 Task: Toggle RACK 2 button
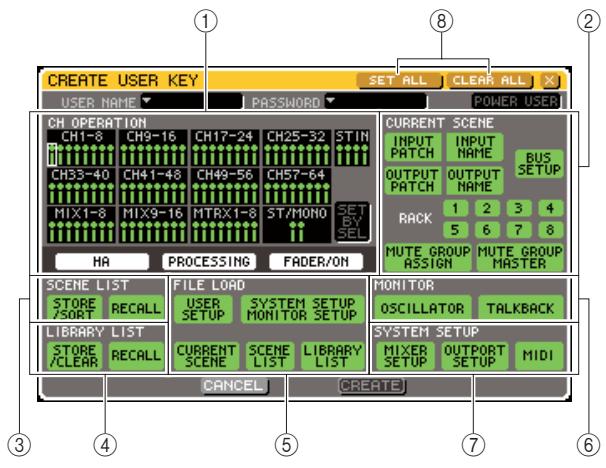tap(487, 208)
